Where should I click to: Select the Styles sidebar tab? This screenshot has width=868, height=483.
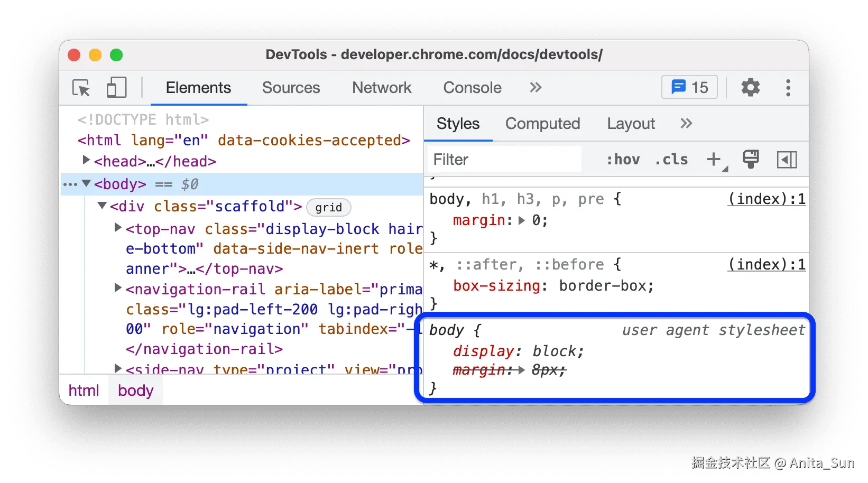[458, 124]
